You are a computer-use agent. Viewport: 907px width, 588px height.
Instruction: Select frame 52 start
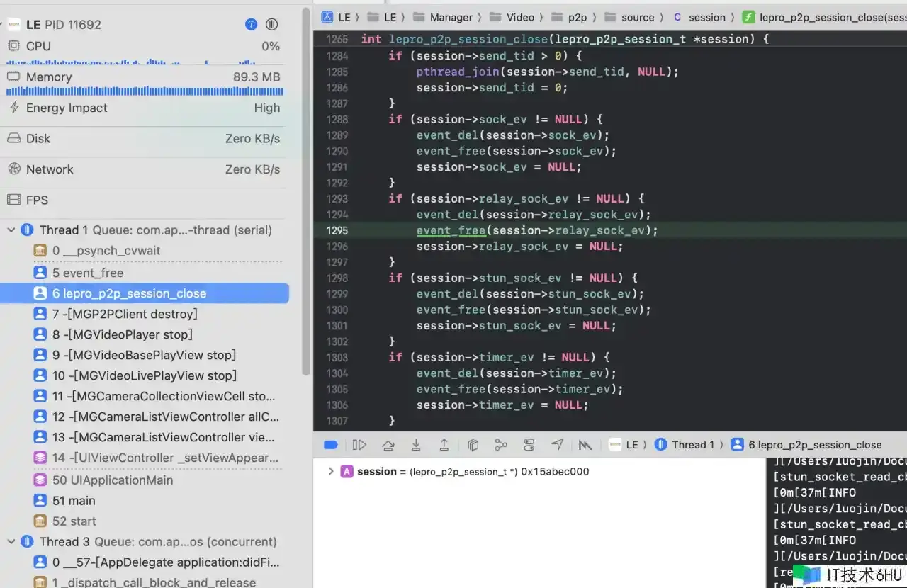pos(145,521)
